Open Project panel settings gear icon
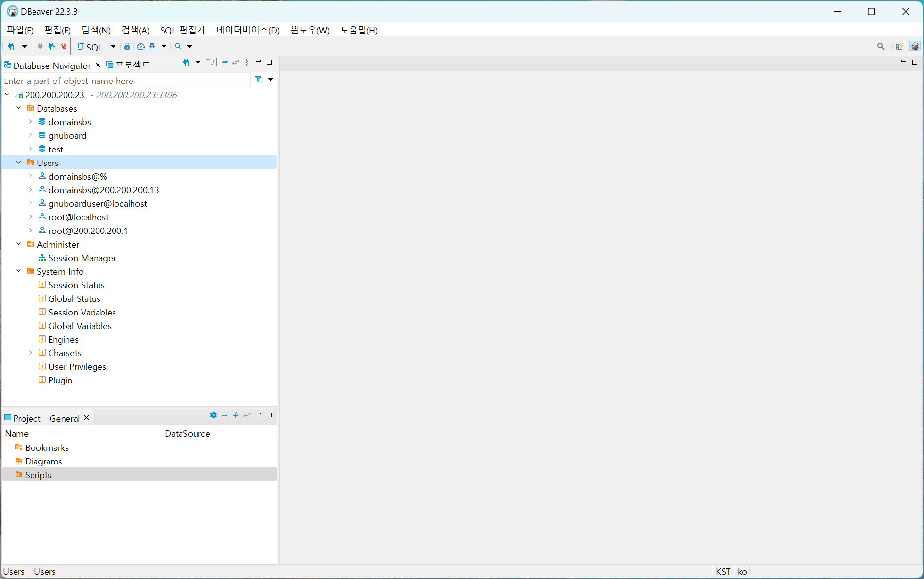The image size is (924, 579). (x=214, y=415)
